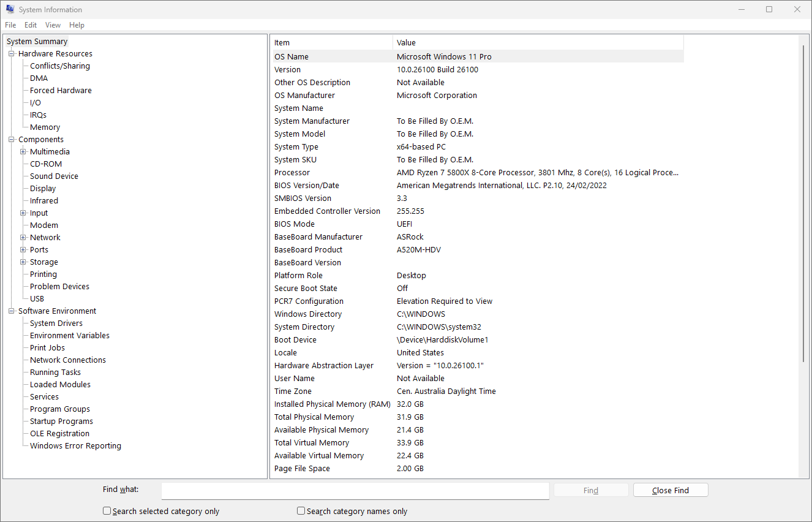
Task: Select the Problem Devices category
Action: tap(59, 286)
